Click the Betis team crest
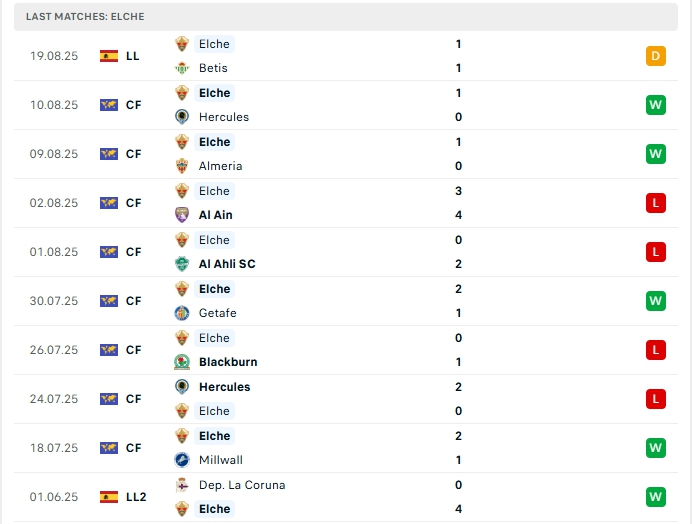The height and width of the screenshot is (524, 692). pos(182,68)
